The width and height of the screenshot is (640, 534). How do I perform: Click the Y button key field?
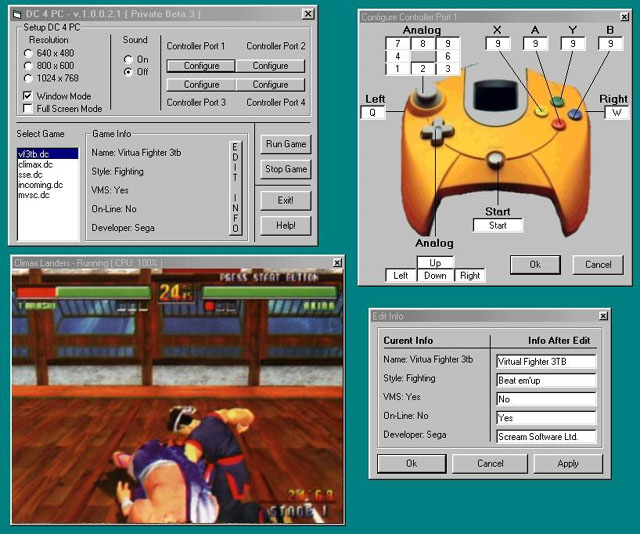pyautogui.click(x=573, y=44)
